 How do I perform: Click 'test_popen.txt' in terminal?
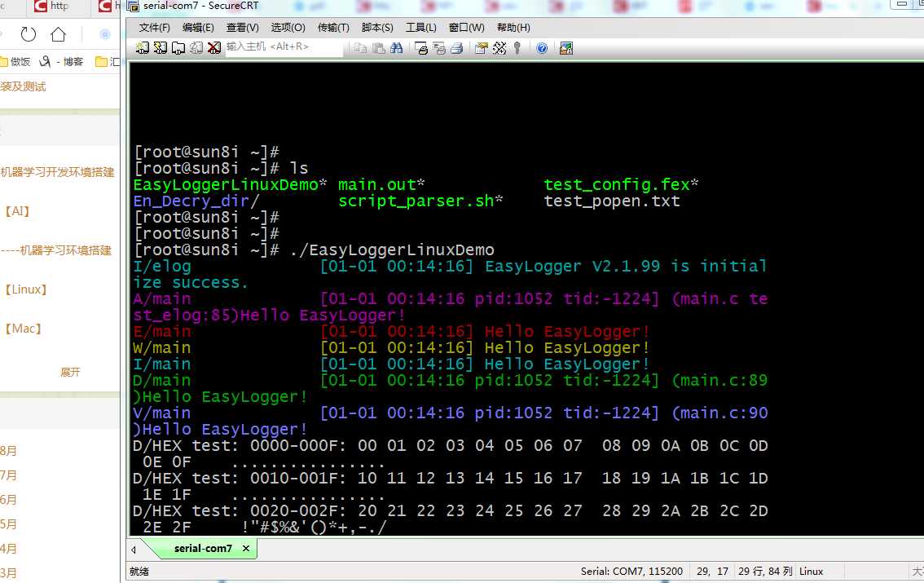[x=612, y=201]
